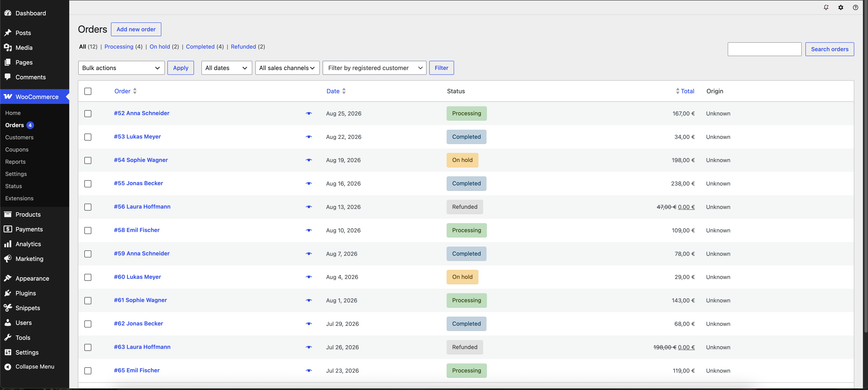Image resolution: width=868 pixels, height=390 pixels.
Task: Click the Processing status badge of order #61
Action: (466, 300)
